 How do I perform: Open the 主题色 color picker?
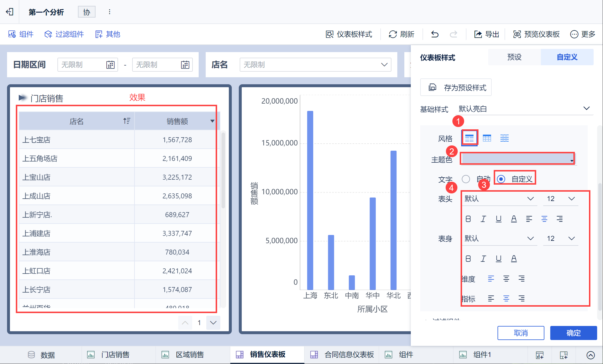coord(517,159)
